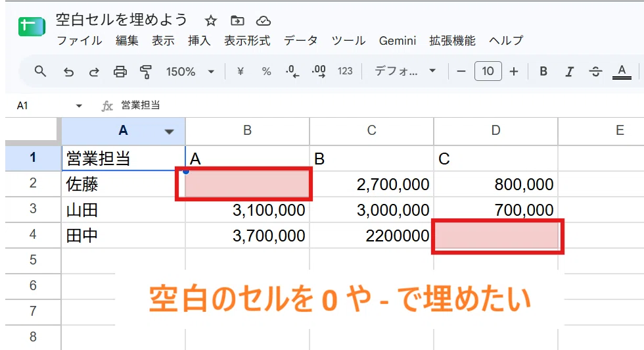Viewport: 644px width, 350px height.
Task: Select row 3 header
Action: pyautogui.click(x=33, y=209)
